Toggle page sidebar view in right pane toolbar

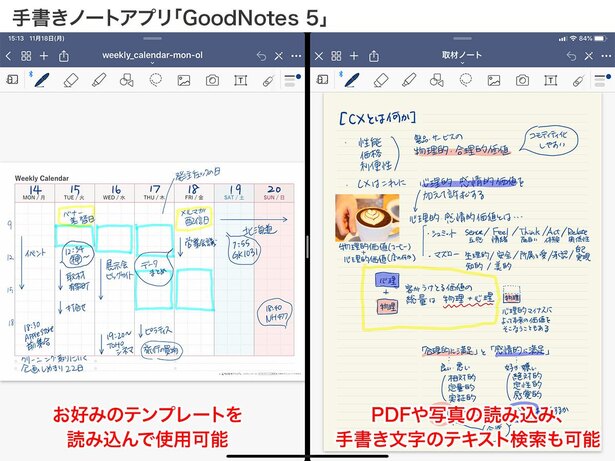point(322,80)
